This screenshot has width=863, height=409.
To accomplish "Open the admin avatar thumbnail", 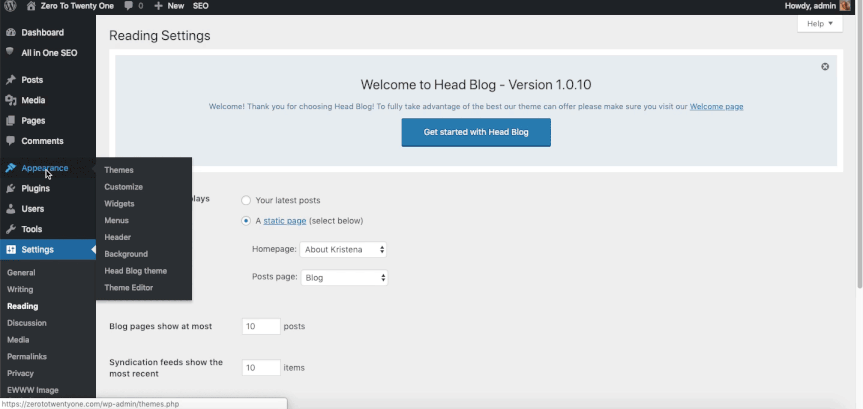I will click(845, 6).
